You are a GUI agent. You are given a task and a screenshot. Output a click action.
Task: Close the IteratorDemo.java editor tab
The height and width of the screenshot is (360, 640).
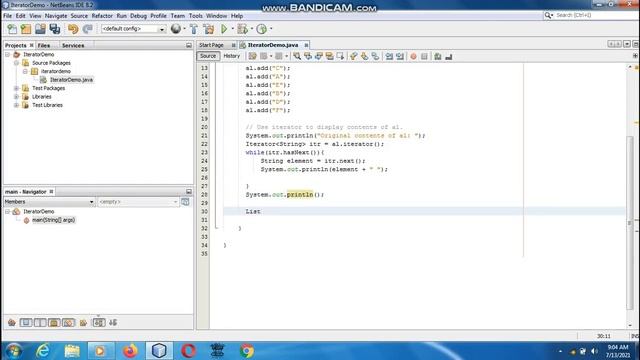point(306,45)
